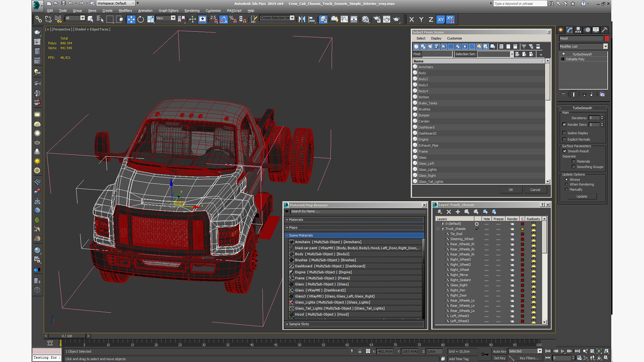
Task: Open the selection filter All dropdown
Action: pyautogui.click(x=83, y=18)
